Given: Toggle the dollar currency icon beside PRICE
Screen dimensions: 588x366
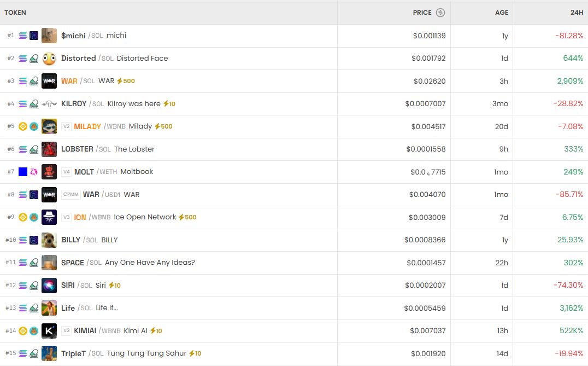Looking at the screenshot, I should (x=440, y=13).
